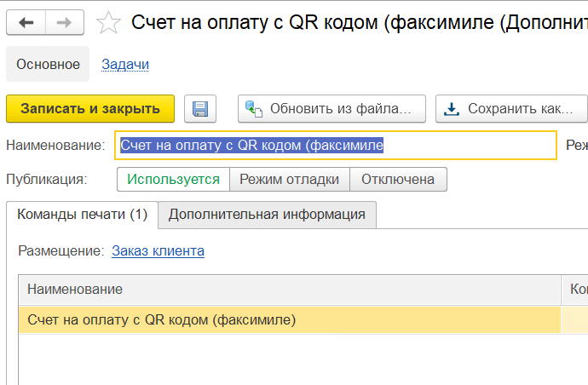
Task: Open the Заказ клиента placement link
Action: point(158,250)
